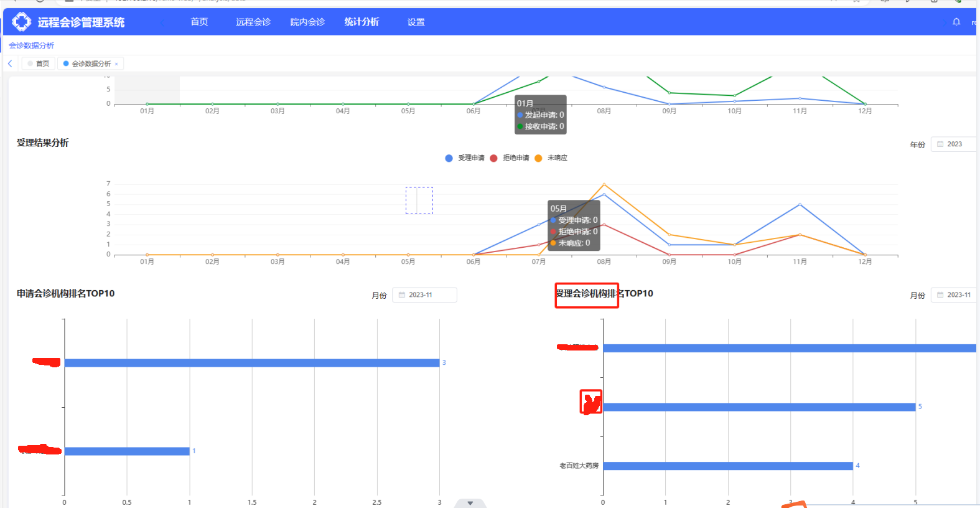Click the calendar icon in the 受理会诊机构排名 month field
Image resolution: width=980 pixels, height=508 pixels.
940,294
